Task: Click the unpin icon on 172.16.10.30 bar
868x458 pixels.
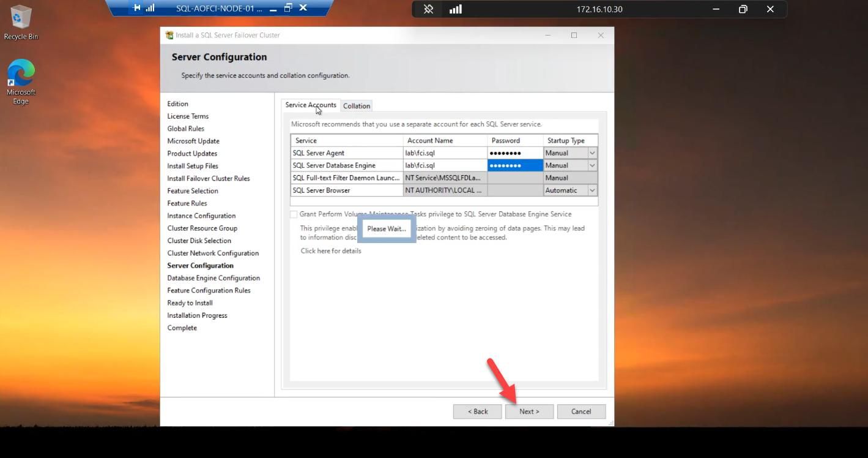Action: (429, 9)
